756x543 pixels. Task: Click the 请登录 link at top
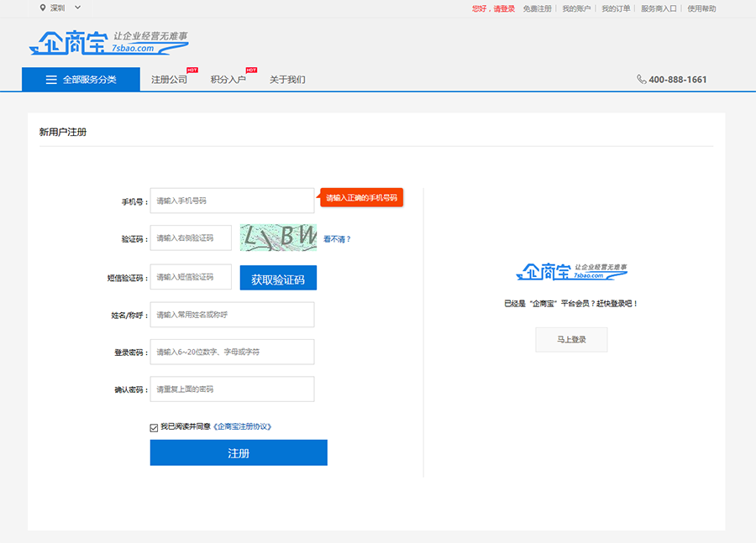504,8
